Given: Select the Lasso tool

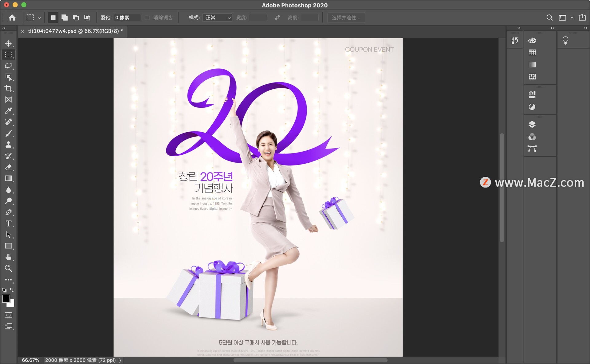Looking at the screenshot, I should [9, 66].
